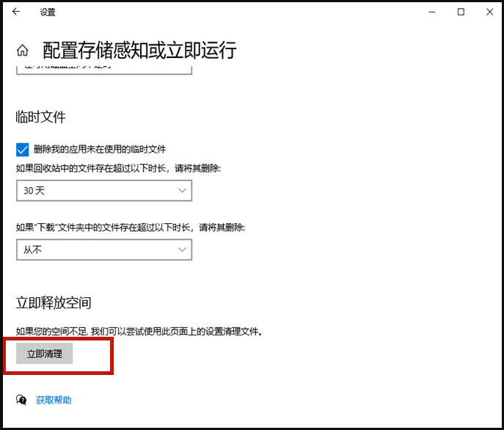Viewport: 504px width, 430px height.
Task: Open the 获取帮助 link
Action: tap(54, 400)
